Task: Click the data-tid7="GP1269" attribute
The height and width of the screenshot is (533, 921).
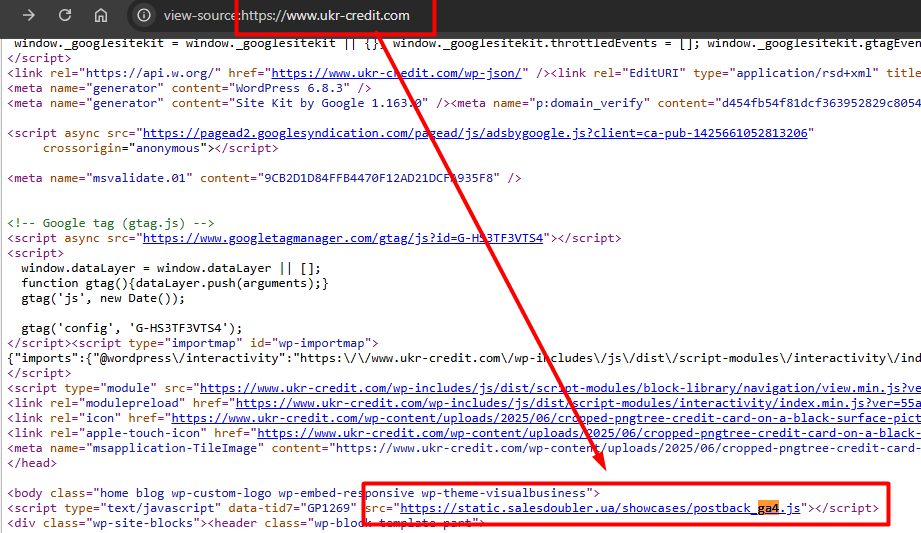Action: [x=293, y=508]
